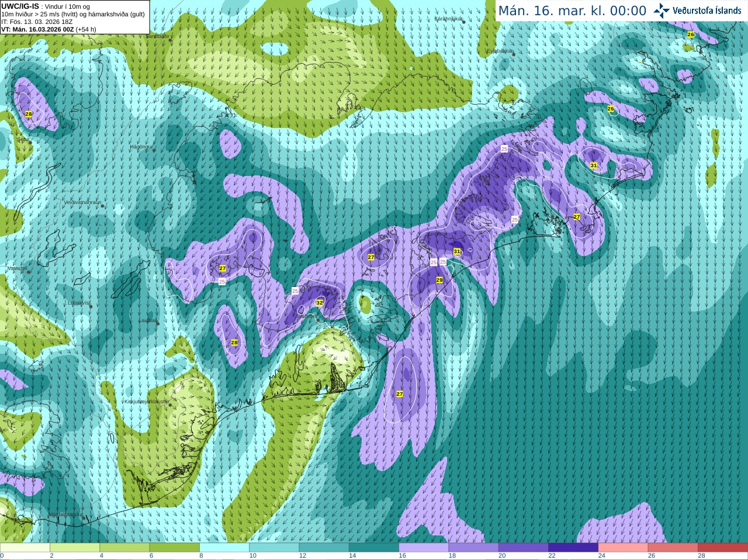
Task: Click the yellow 28 gust marker above Setur
Action: (x=29, y=113)
